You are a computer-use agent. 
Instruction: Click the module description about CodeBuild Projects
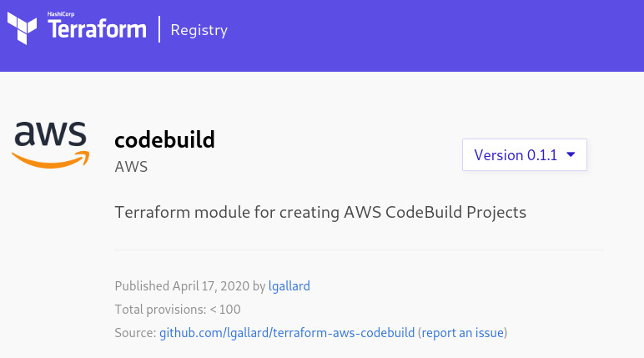pyautogui.click(x=320, y=213)
